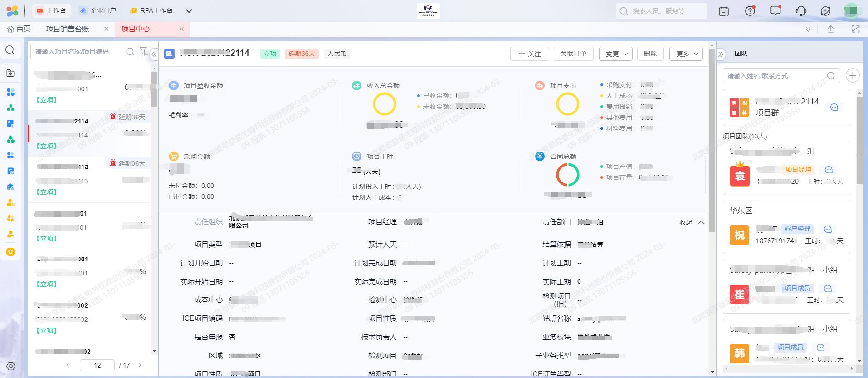Open the customer service headset icon
This screenshot has height=378, width=868.
pyautogui.click(x=801, y=11)
